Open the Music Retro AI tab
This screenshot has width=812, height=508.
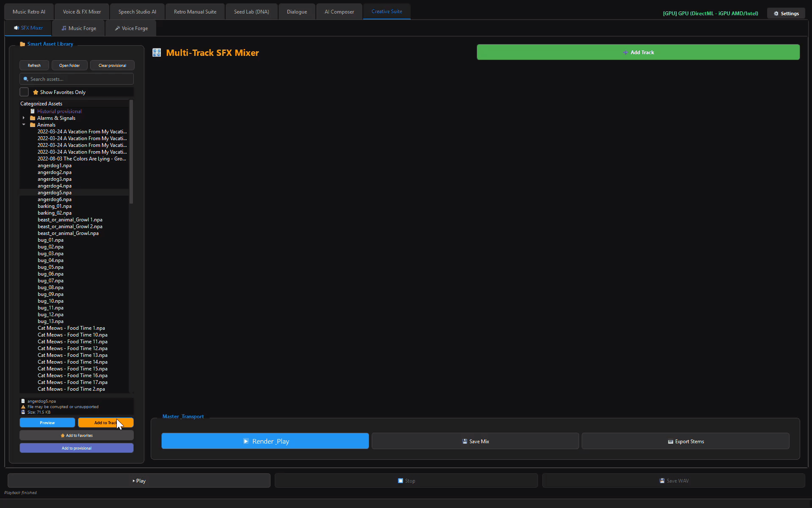click(29, 12)
